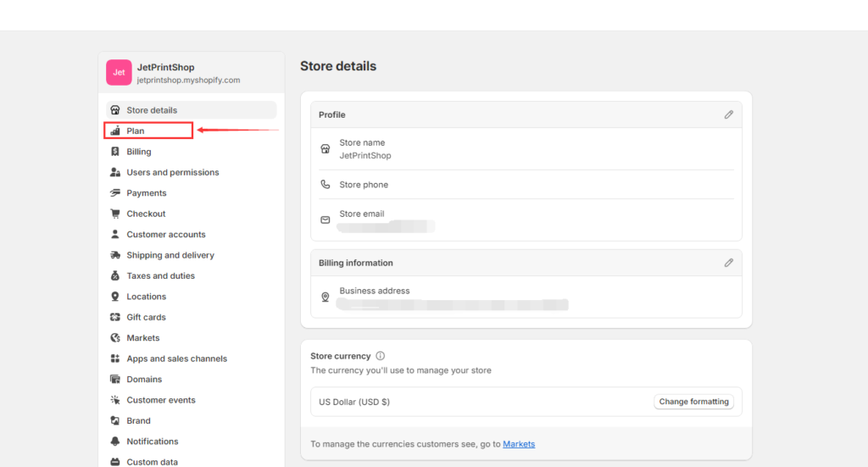Click the JetPrintShop store name header

(165, 67)
